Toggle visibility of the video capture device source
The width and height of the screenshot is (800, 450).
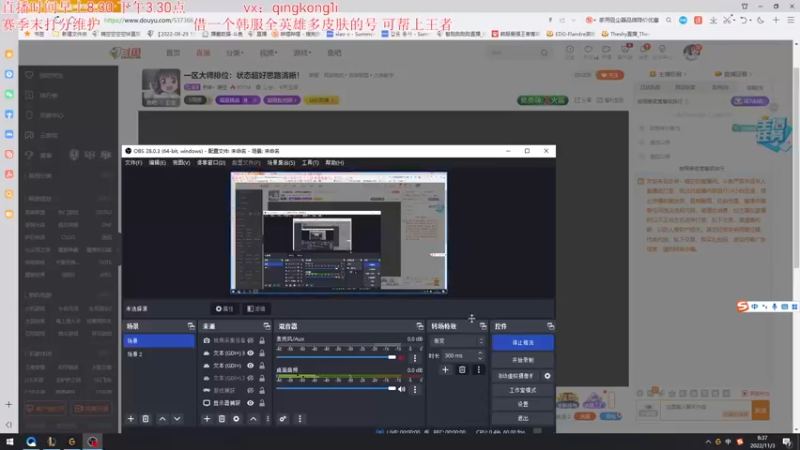click(x=251, y=340)
